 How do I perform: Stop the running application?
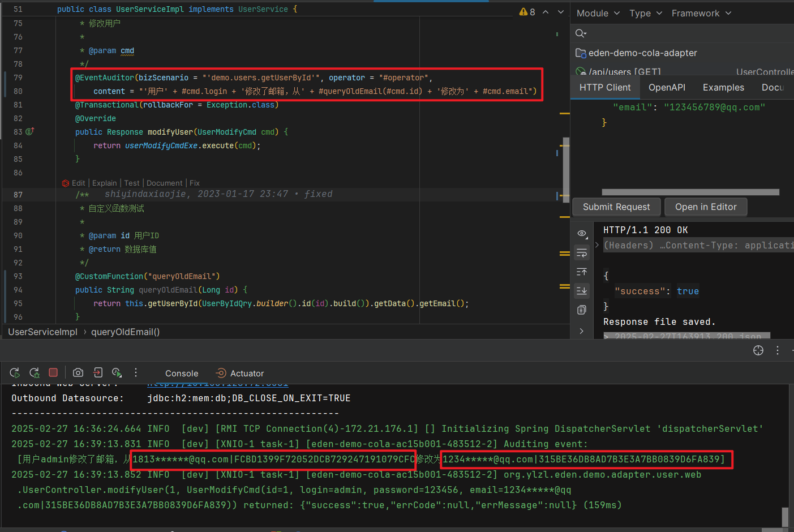(53, 372)
